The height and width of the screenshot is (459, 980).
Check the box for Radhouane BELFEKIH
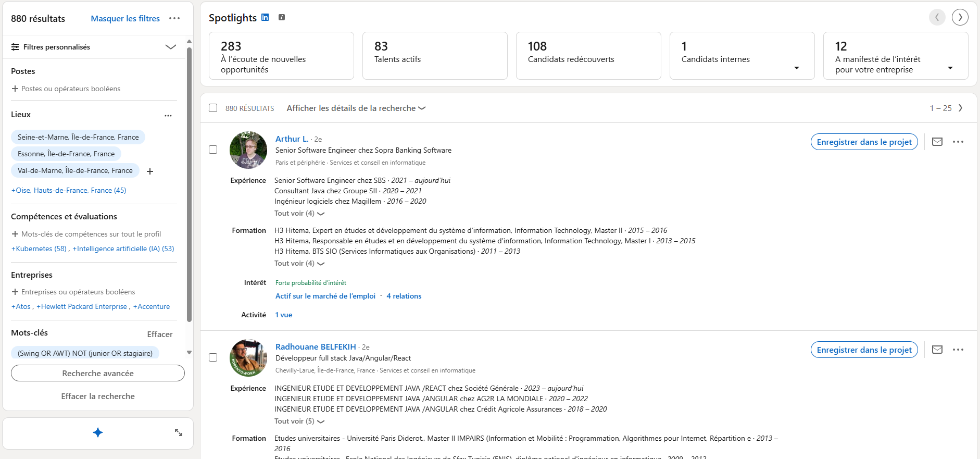(x=213, y=357)
